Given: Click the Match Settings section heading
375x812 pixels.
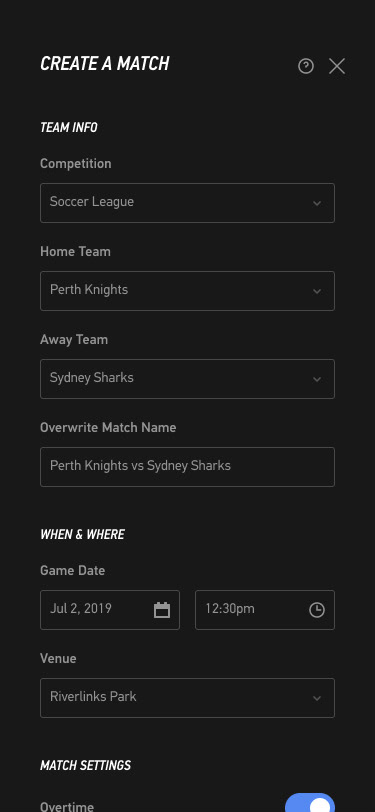Looking at the screenshot, I should pyautogui.click(x=85, y=765).
